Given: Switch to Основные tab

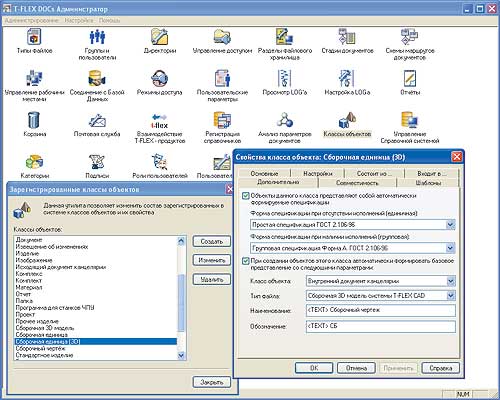Looking at the screenshot, I should (264, 173).
